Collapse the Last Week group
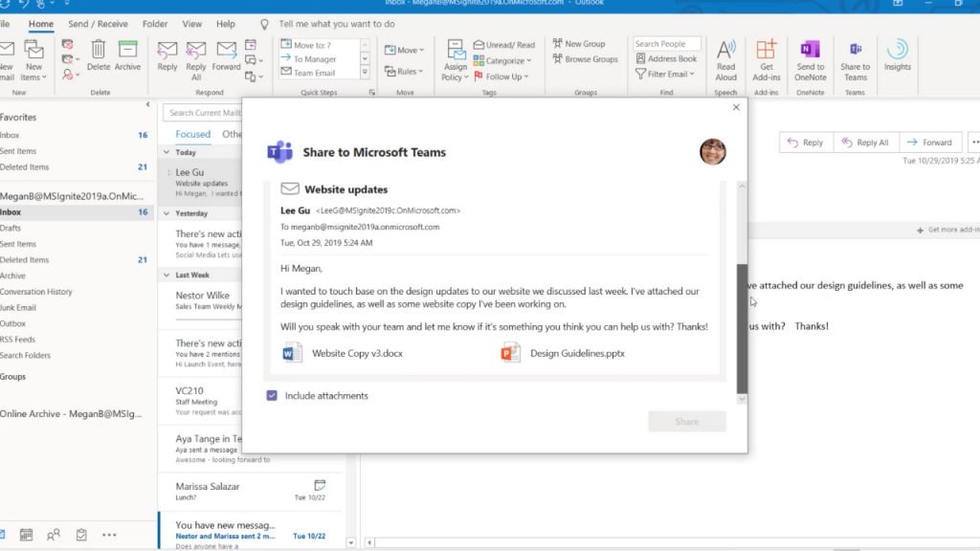 pos(167,275)
